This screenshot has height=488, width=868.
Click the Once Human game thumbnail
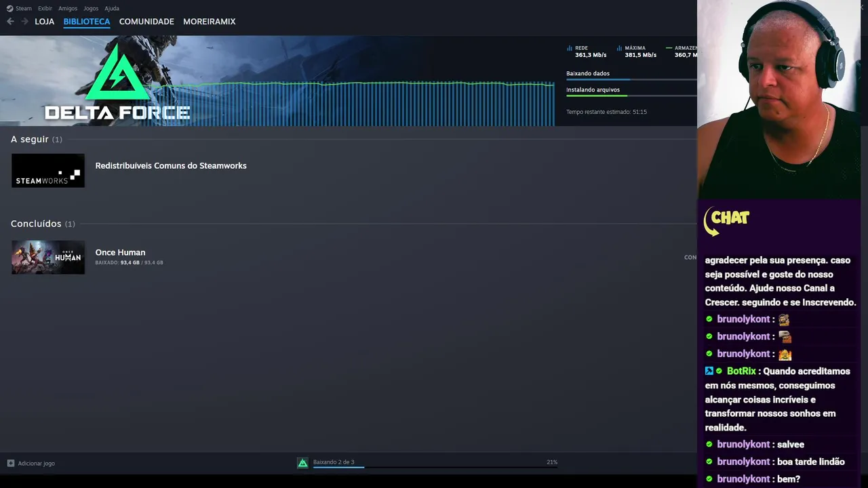point(48,257)
